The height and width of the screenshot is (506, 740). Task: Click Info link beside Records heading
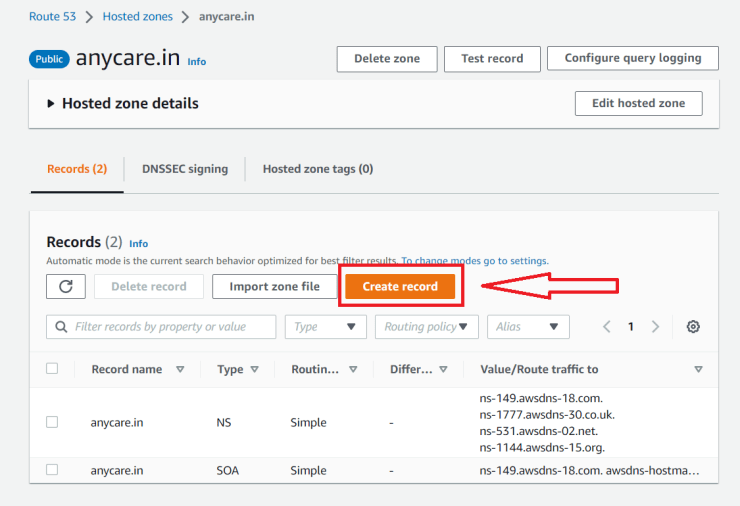[x=139, y=244]
